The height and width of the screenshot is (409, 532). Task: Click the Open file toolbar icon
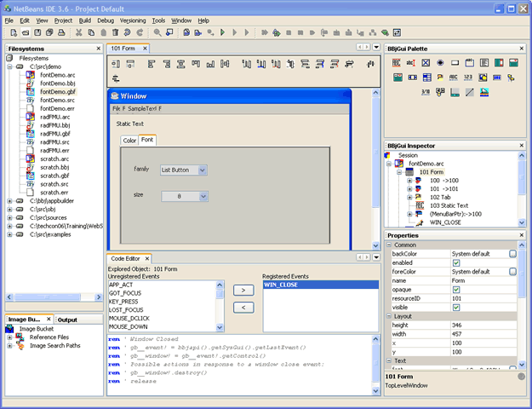(x=26, y=32)
